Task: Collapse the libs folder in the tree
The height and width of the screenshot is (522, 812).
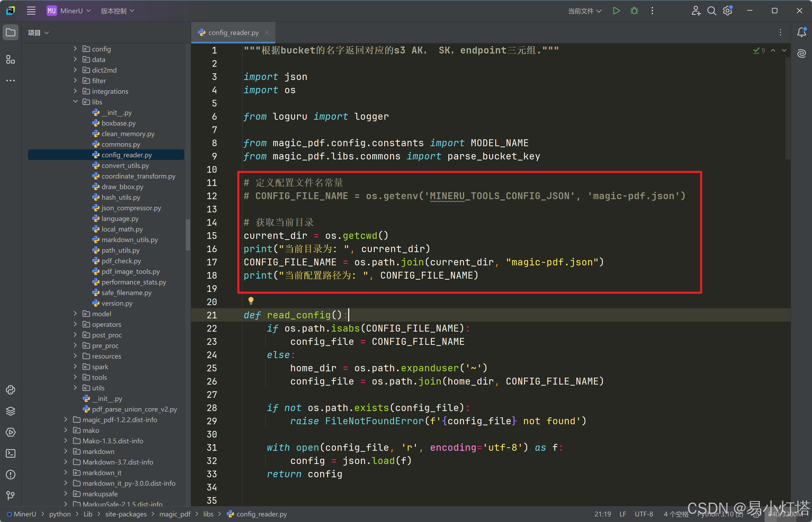Action: click(75, 102)
